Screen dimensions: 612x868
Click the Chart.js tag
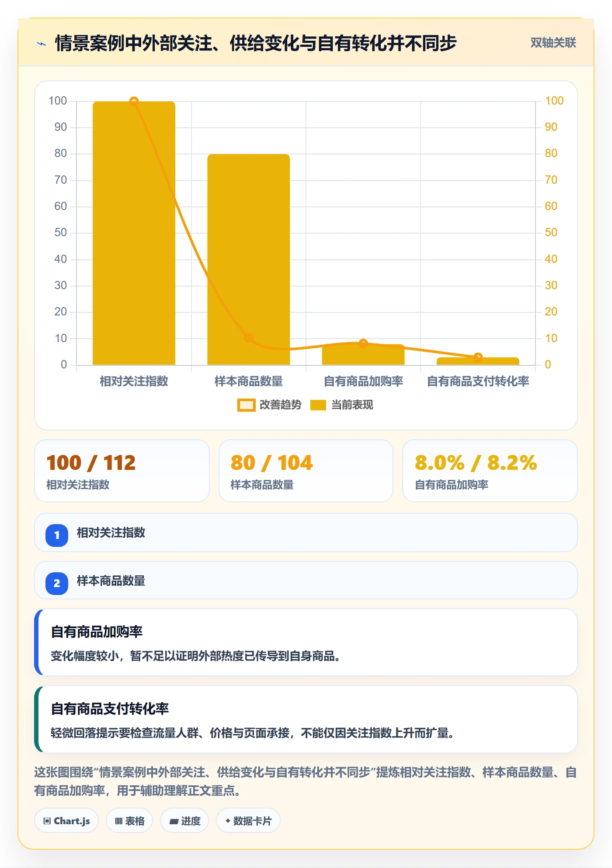coord(66,821)
